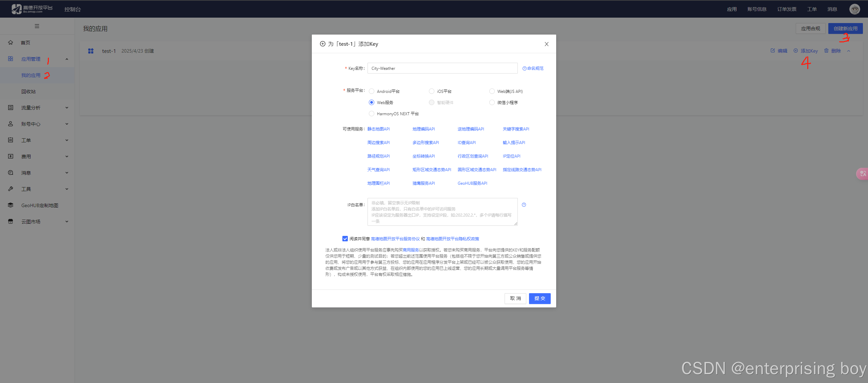Image resolution: width=868 pixels, height=383 pixels.
Task: Click the user avatar in top bar
Action: pos(854,9)
